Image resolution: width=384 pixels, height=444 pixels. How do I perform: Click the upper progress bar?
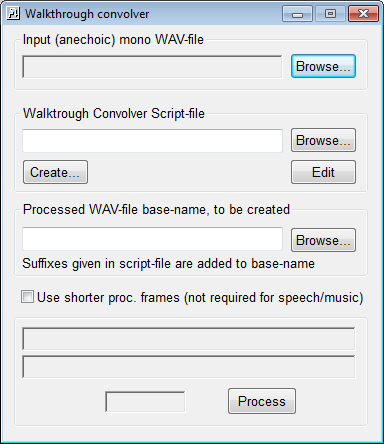[189, 338]
